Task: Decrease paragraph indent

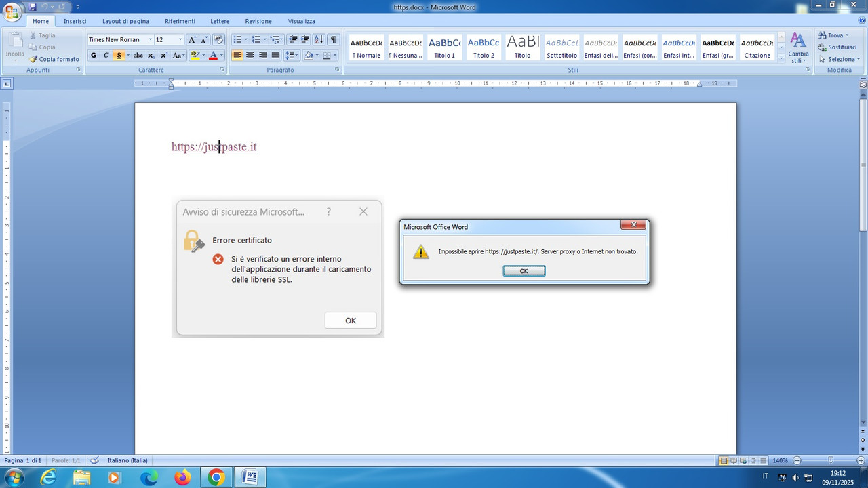Action: (293, 40)
